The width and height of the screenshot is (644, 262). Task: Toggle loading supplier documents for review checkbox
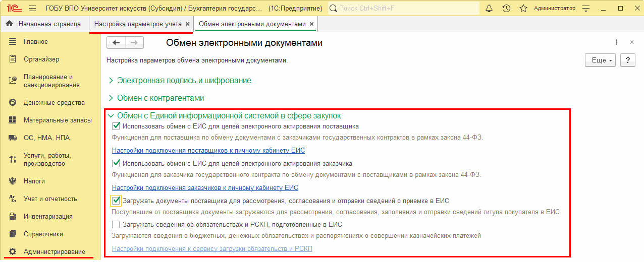coord(116,201)
